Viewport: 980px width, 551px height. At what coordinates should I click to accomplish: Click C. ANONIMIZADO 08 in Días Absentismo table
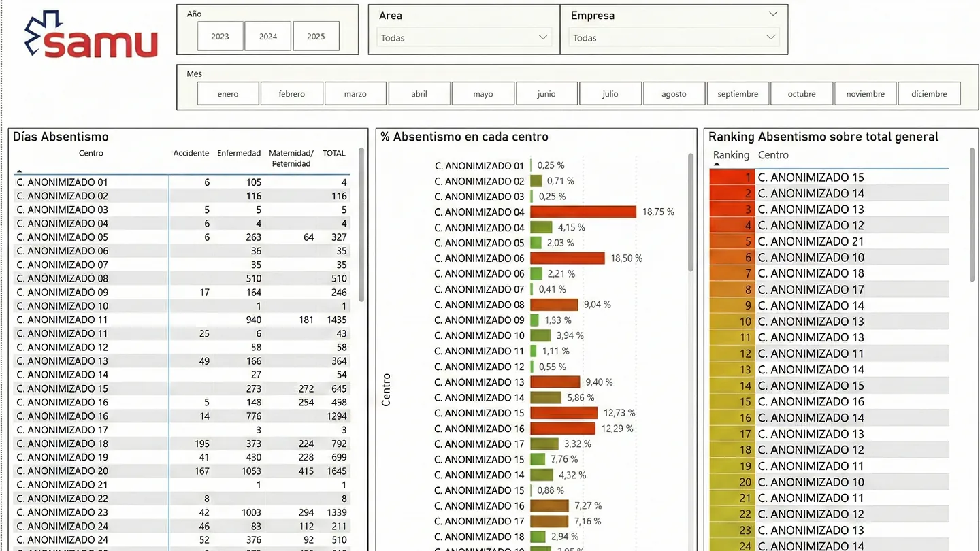click(63, 278)
